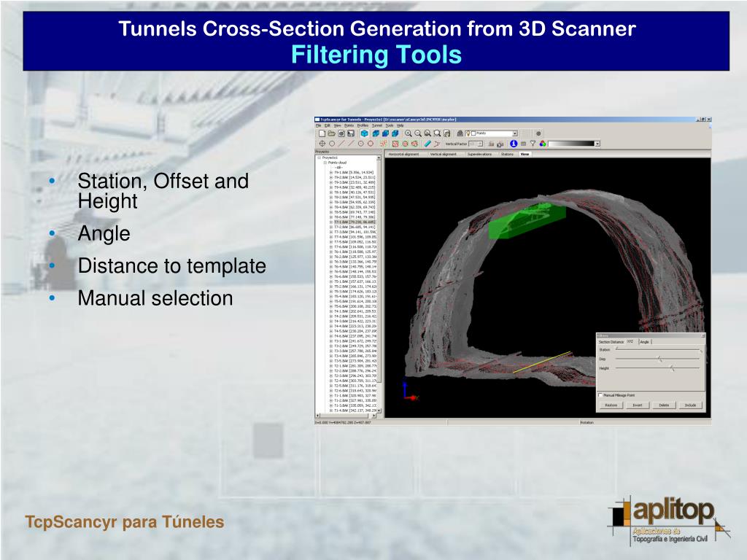747x560 pixels.
Task: Click the blue information icon
Action: (x=514, y=144)
